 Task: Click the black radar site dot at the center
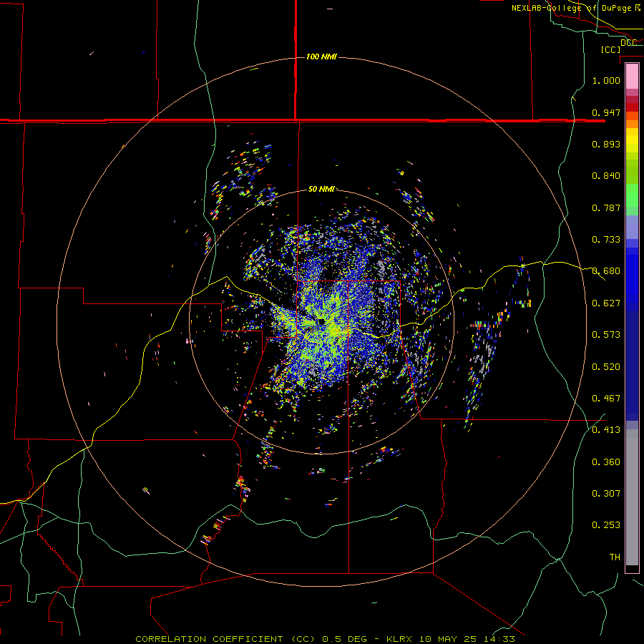click(321, 321)
